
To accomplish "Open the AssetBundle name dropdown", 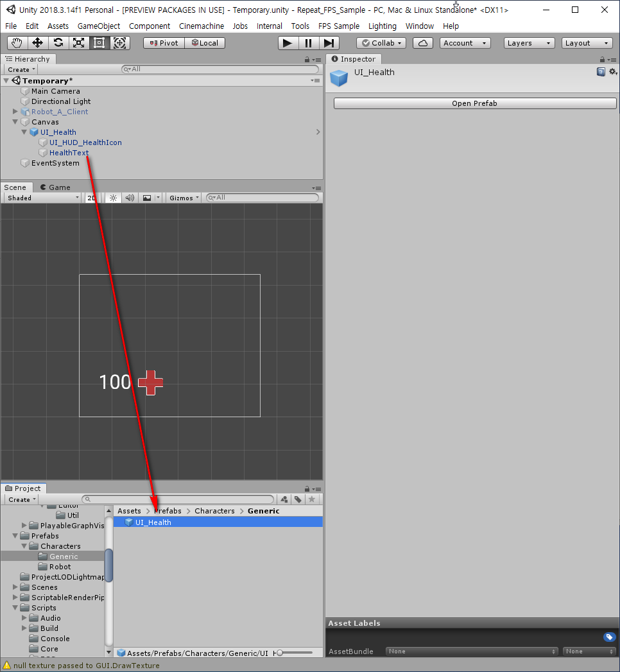I will point(472,651).
